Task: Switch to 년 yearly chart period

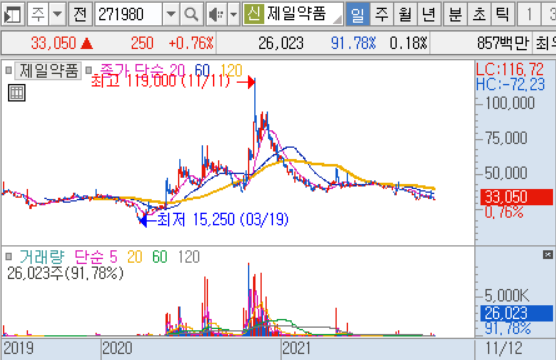Action: [x=429, y=14]
